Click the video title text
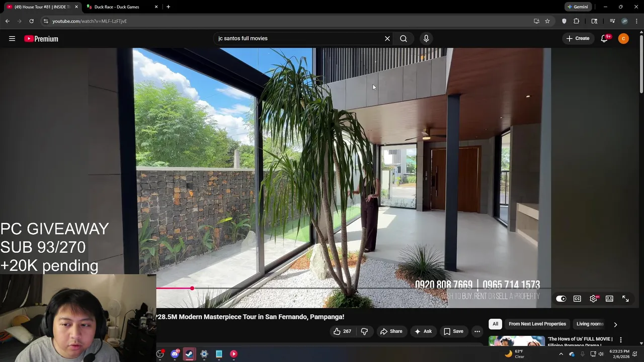This screenshot has width=644, height=362. 250,317
